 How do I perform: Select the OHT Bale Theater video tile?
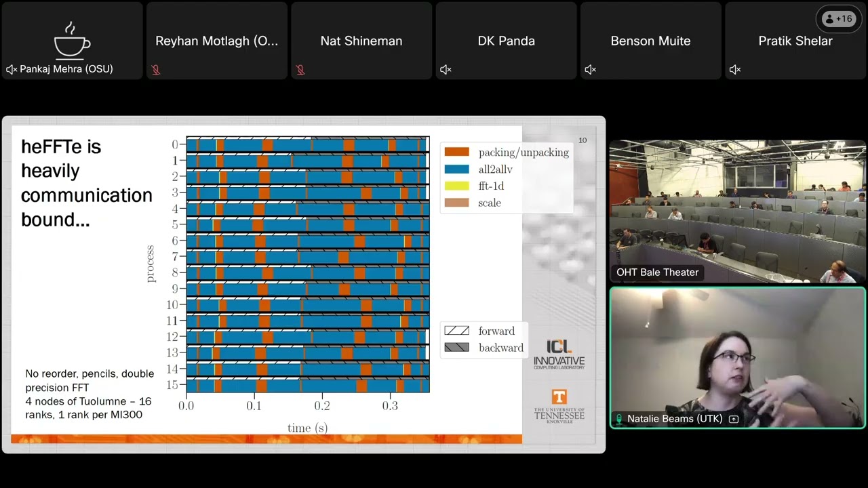point(738,211)
